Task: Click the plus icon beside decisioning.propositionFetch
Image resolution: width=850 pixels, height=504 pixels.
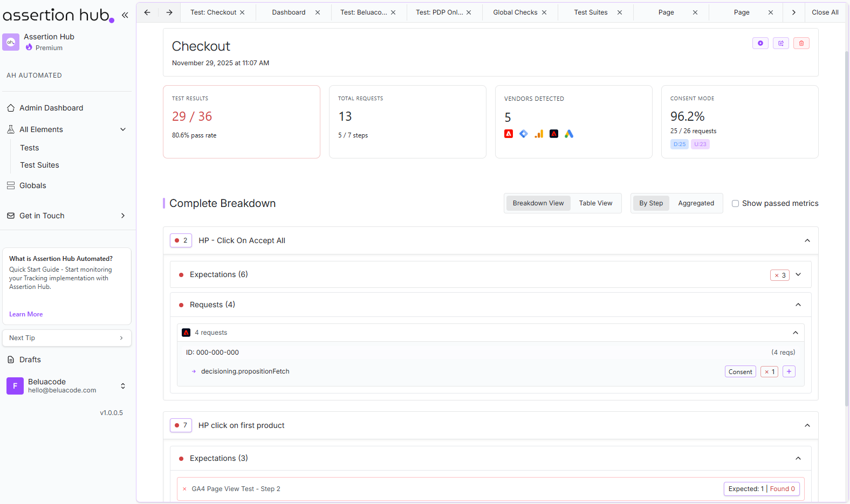Action: [789, 371]
